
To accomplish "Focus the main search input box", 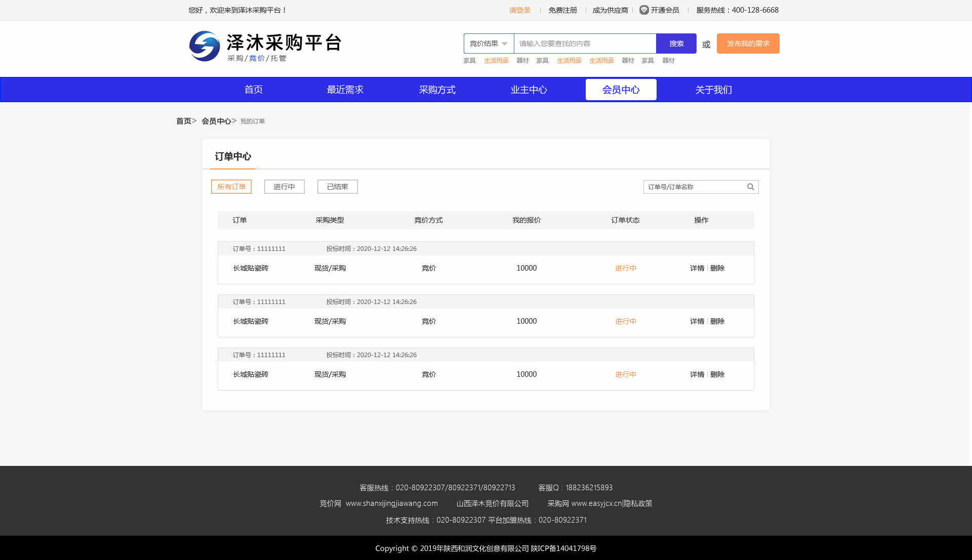I will click(x=585, y=44).
